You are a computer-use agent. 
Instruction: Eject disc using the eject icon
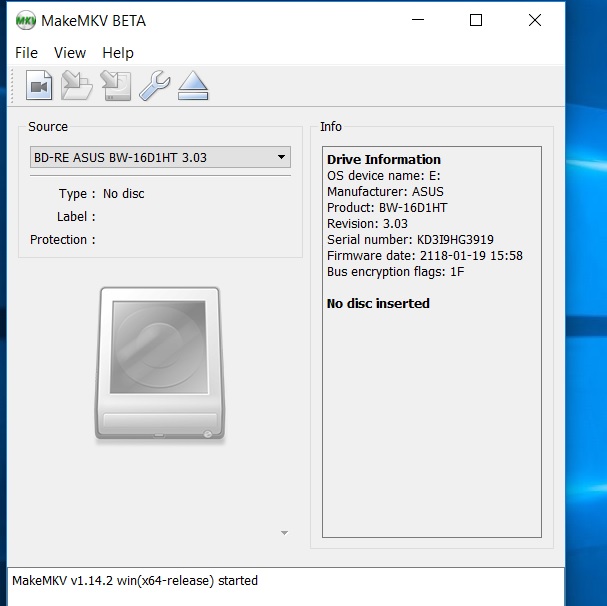[x=193, y=86]
